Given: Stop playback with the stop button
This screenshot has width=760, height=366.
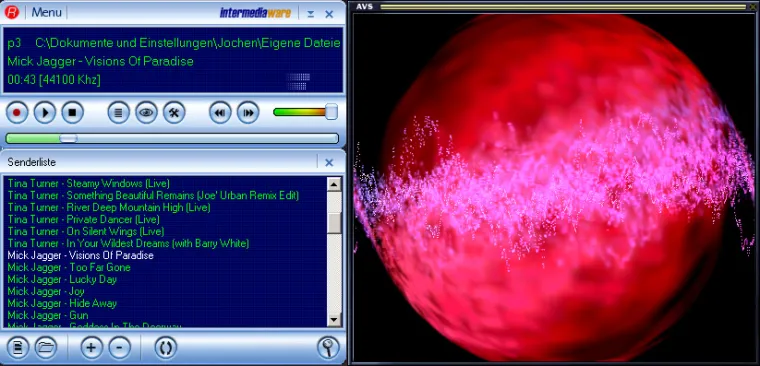Looking at the screenshot, I should pos(73,112).
